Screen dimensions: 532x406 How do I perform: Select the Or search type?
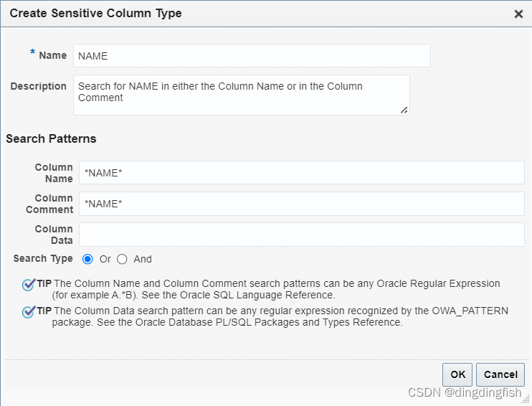(x=88, y=259)
